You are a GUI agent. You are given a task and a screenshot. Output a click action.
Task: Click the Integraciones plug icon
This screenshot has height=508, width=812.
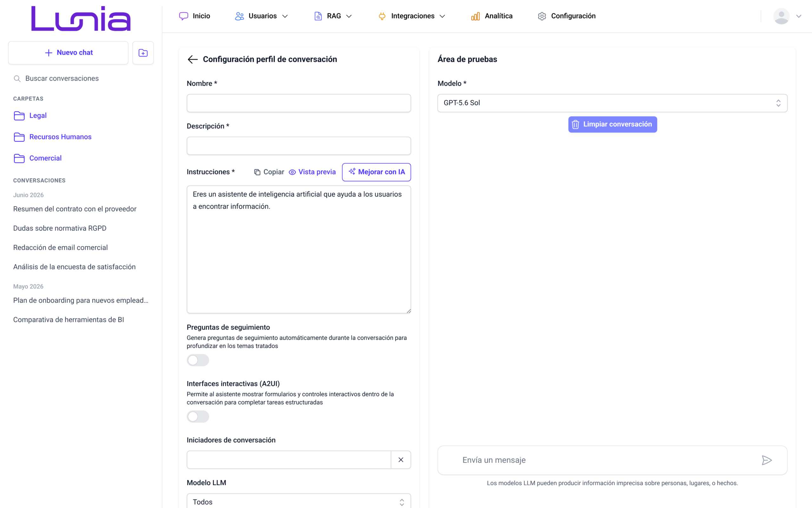pos(382,16)
